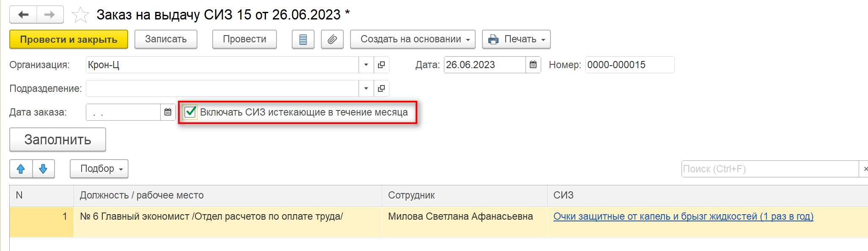Screen dimensions: 868x251
Task: Open the Подбор dropdown menu
Action: [99, 169]
